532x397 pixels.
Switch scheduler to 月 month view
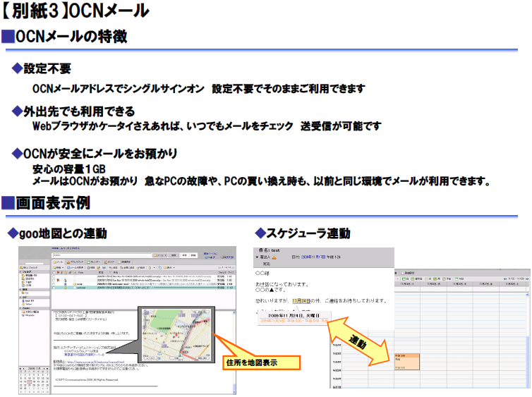tap(437, 279)
